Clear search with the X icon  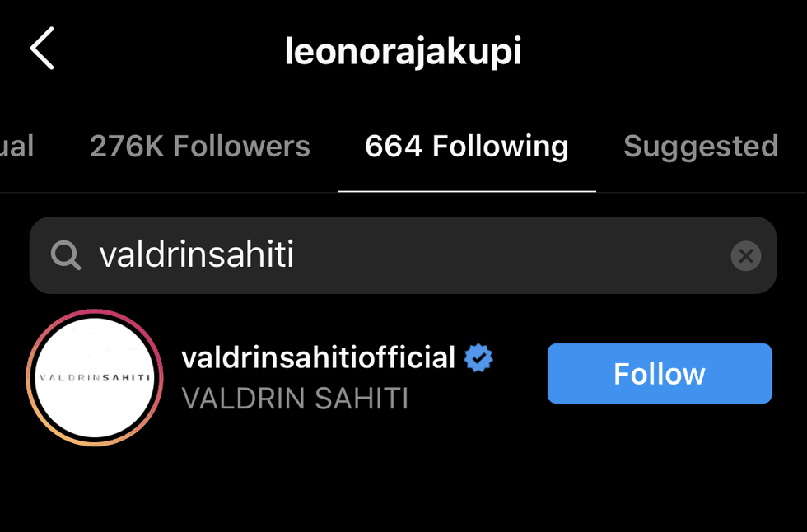(746, 256)
